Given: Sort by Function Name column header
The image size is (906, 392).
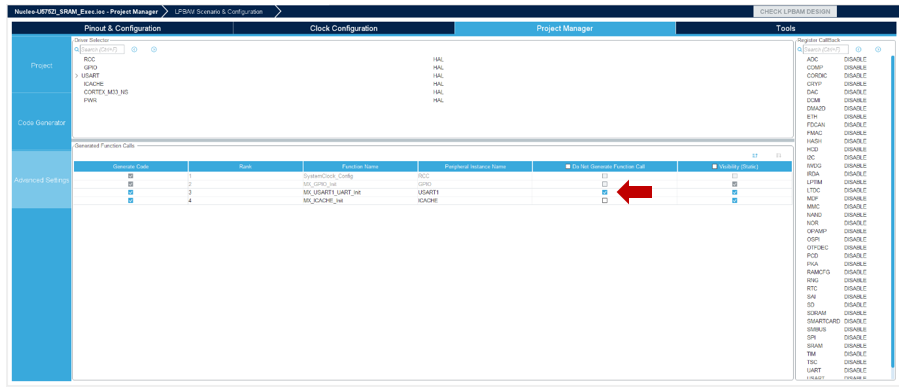Looking at the screenshot, I should (x=360, y=167).
